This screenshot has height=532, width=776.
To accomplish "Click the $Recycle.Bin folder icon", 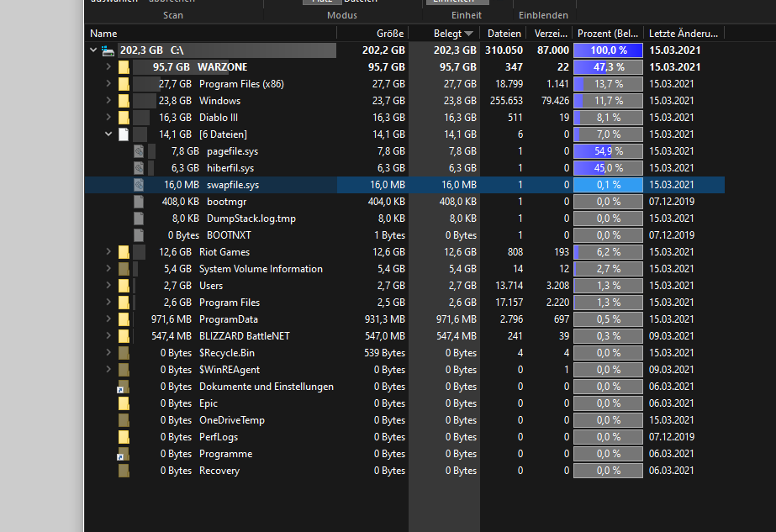I will tap(124, 353).
